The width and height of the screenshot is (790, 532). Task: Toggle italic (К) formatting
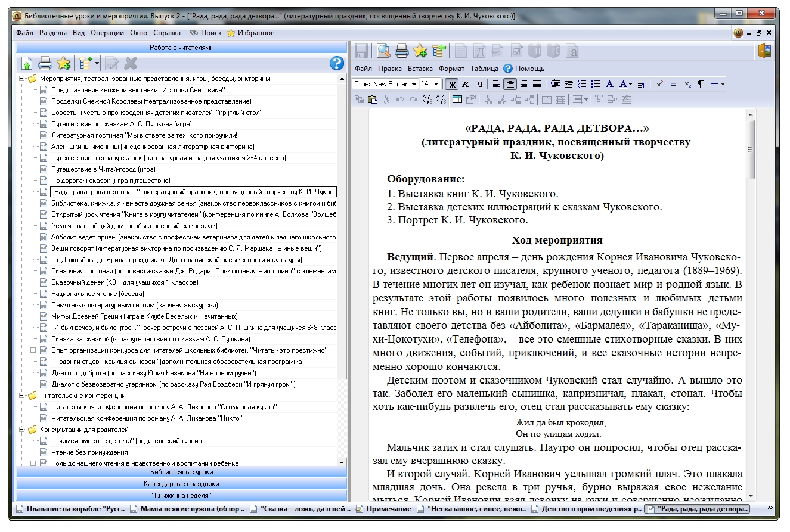(466, 84)
